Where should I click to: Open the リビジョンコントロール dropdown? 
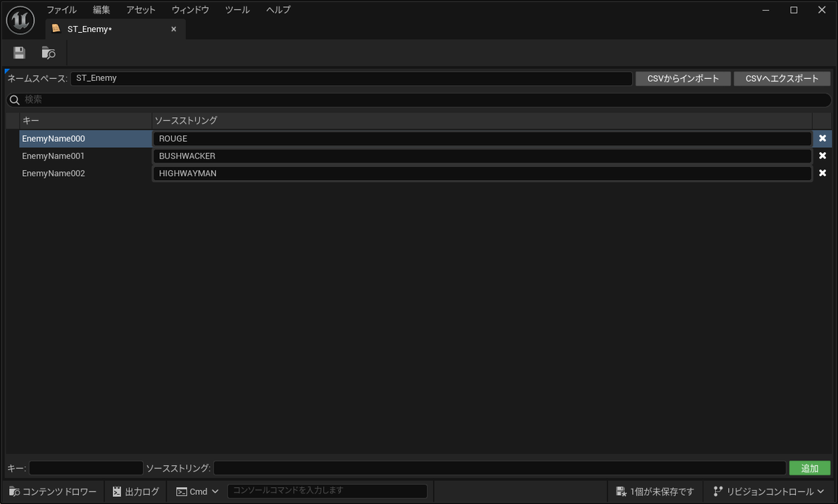pyautogui.click(x=768, y=491)
